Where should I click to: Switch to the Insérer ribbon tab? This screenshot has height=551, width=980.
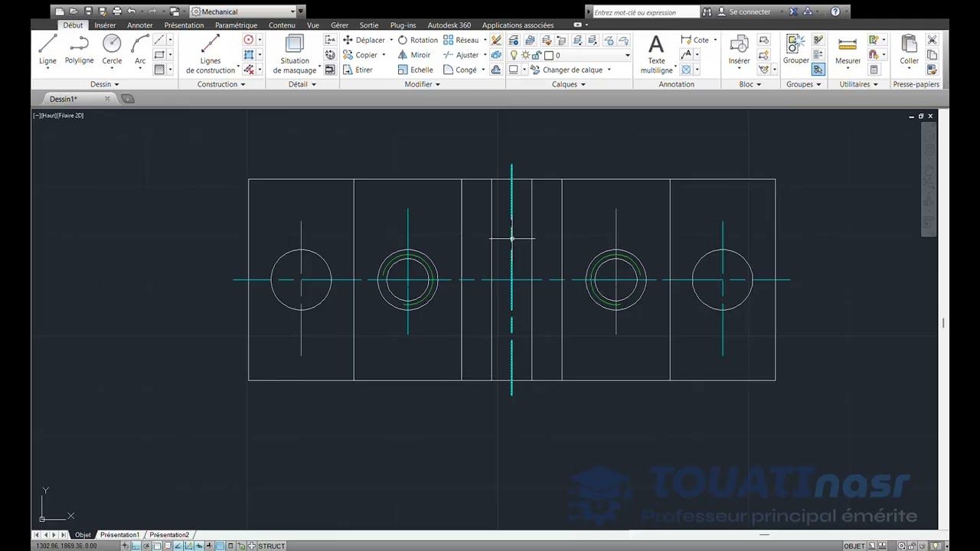105,25
